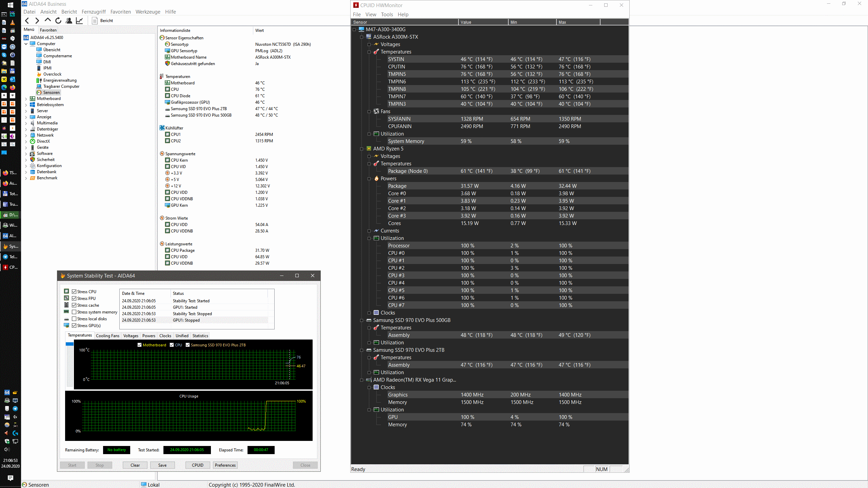This screenshot has width=868, height=488.
Task: Uncheck the Stress CPU checkbox
Action: click(74, 291)
